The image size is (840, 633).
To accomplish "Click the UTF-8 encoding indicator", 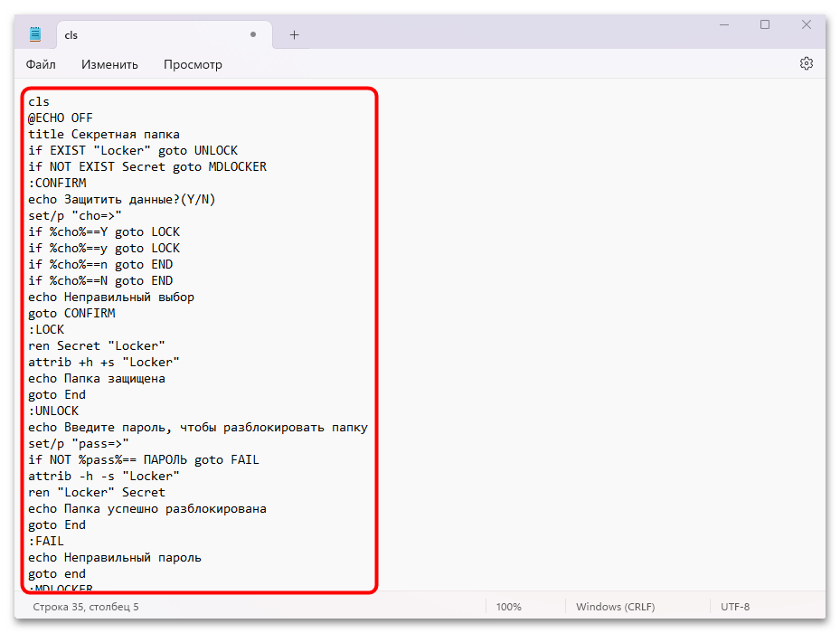I will [735, 607].
